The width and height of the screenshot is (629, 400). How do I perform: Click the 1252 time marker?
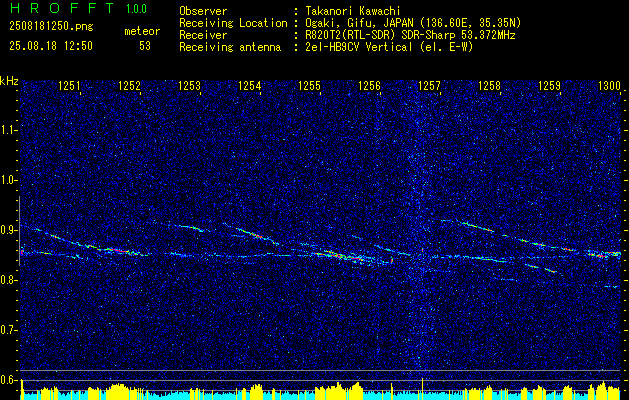click(129, 85)
